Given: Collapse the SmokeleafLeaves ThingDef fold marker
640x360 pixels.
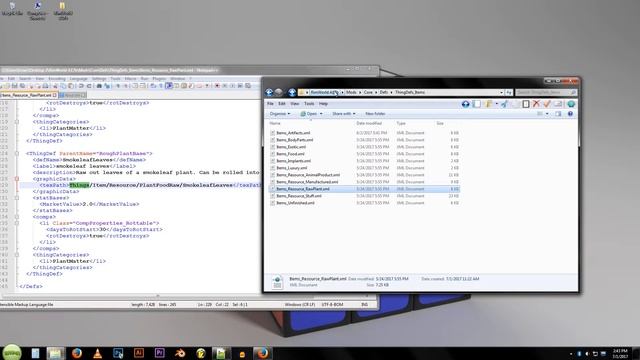Looking at the screenshot, I should (x=17, y=153).
